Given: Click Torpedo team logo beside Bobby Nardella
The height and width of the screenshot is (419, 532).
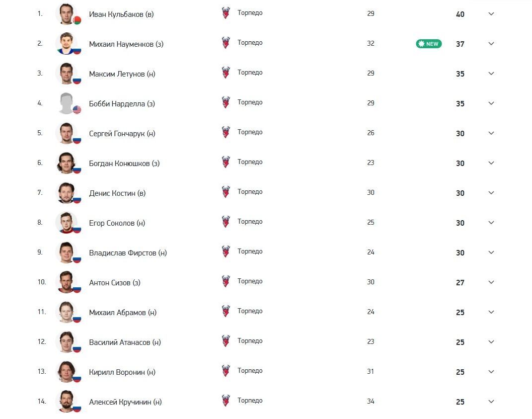Looking at the screenshot, I should coord(226,103).
